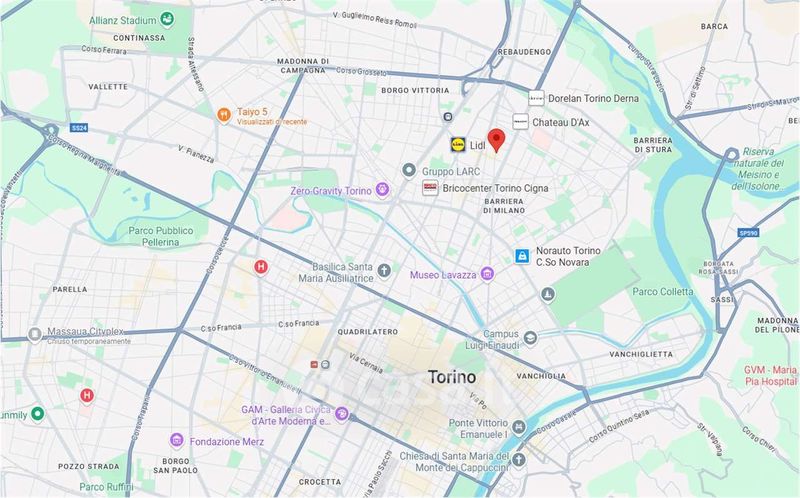
Task: Open the GAM Galleria Civica icon
Action: point(342,414)
